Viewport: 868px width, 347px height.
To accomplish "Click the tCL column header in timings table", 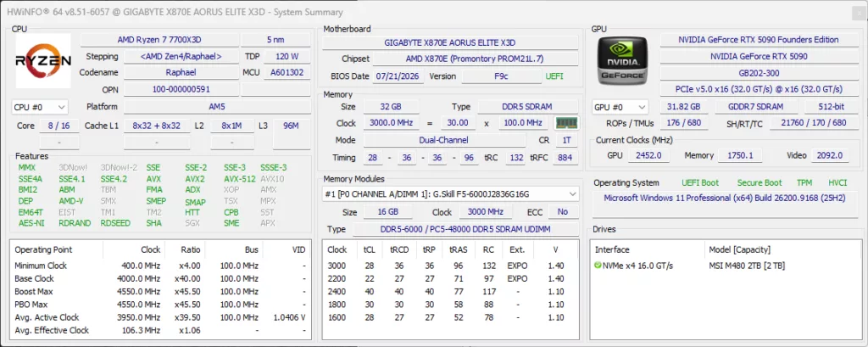I will click(370, 249).
